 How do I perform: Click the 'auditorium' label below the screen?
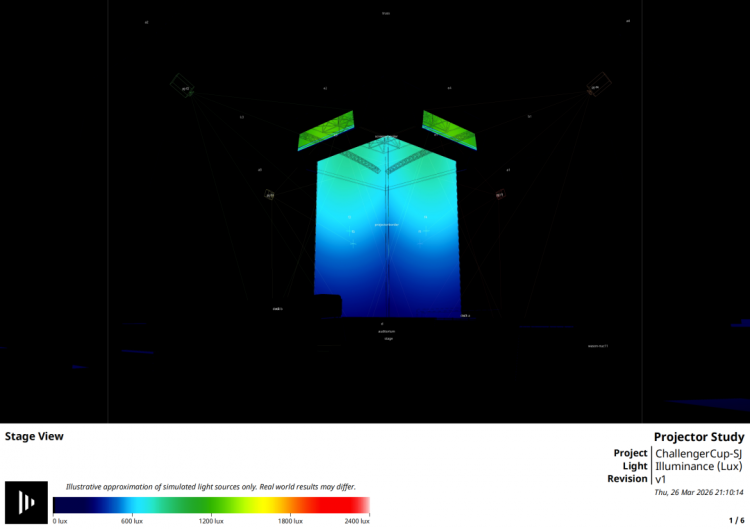pyautogui.click(x=386, y=331)
